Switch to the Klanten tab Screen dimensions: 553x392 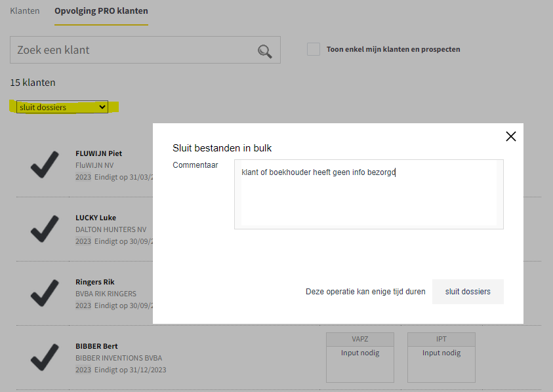tap(25, 11)
